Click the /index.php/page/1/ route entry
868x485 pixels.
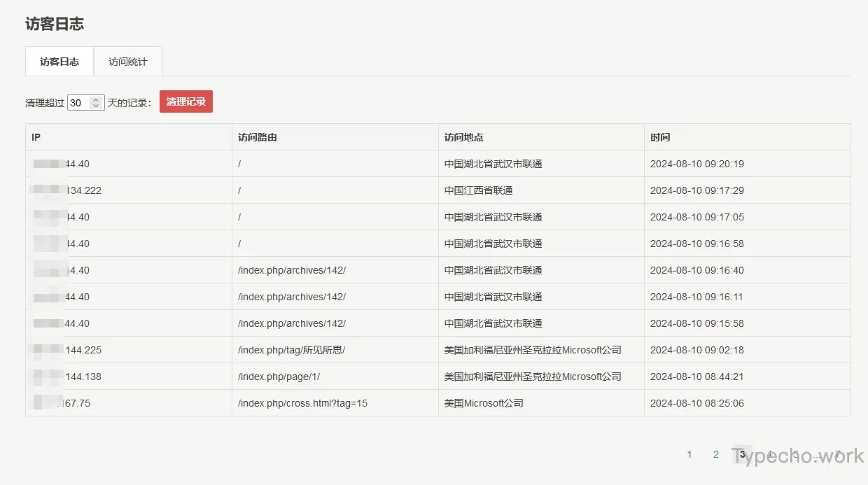[279, 377]
